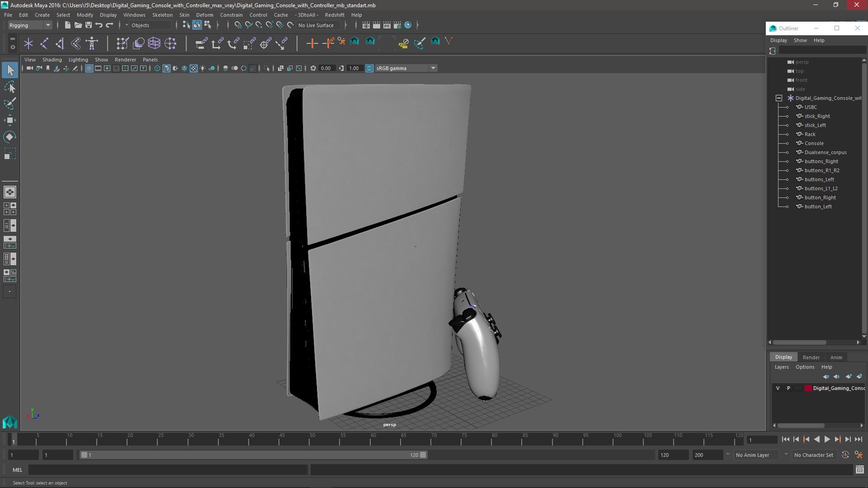868x488 pixels.
Task: Toggle layer visibility V box
Action: coord(778,388)
